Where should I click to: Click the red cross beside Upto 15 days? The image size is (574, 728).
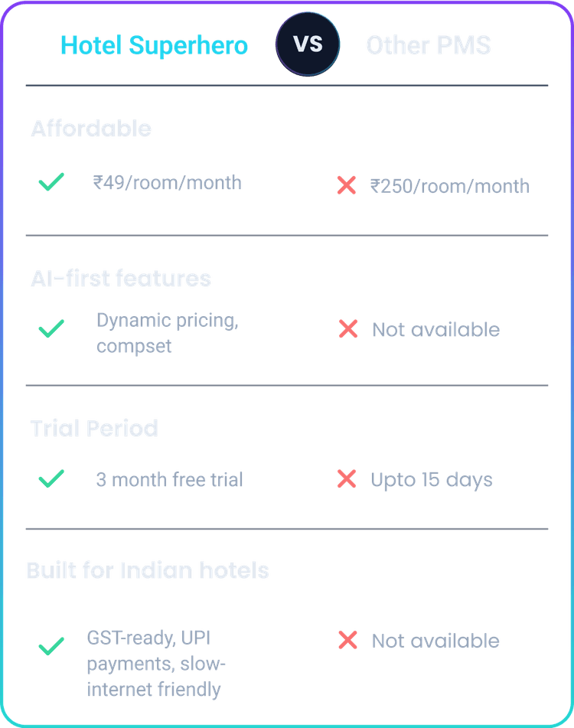(347, 479)
